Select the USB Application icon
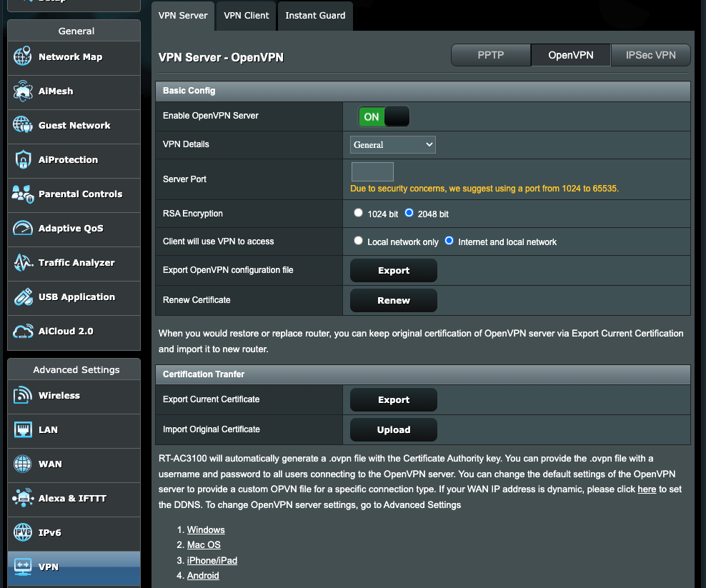The height and width of the screenshot is (588, 706). (22, 297)
